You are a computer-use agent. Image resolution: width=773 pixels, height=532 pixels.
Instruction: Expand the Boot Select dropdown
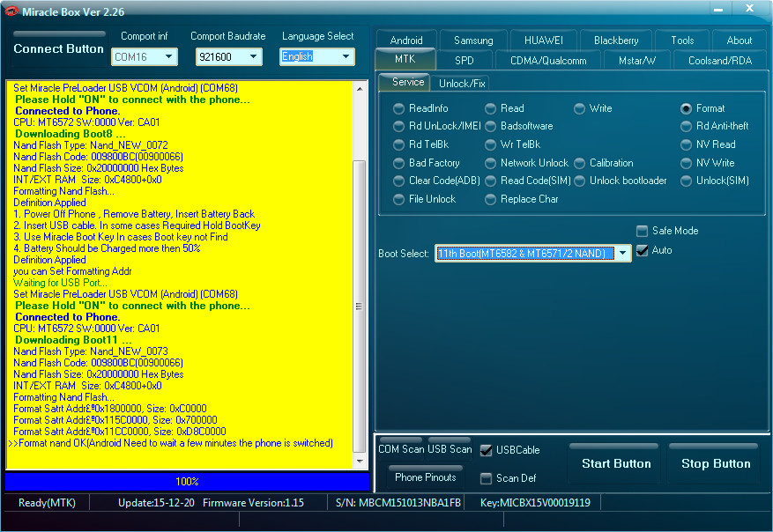point(623,253)
